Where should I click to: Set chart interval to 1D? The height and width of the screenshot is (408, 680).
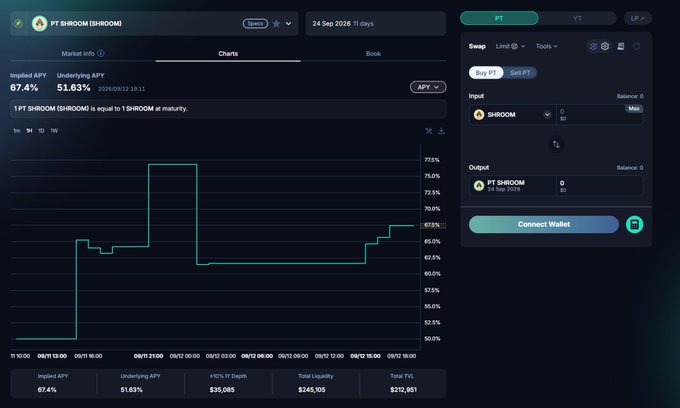click(x=41, y=131)
